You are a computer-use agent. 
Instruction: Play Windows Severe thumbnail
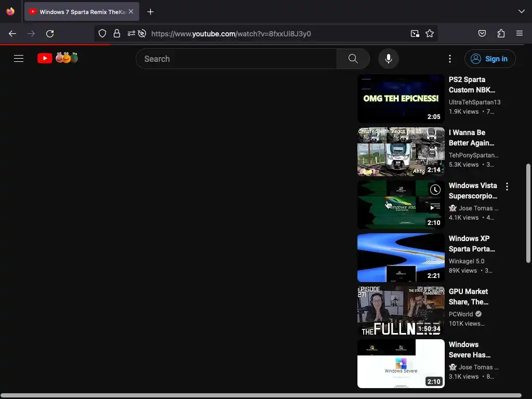401,363
